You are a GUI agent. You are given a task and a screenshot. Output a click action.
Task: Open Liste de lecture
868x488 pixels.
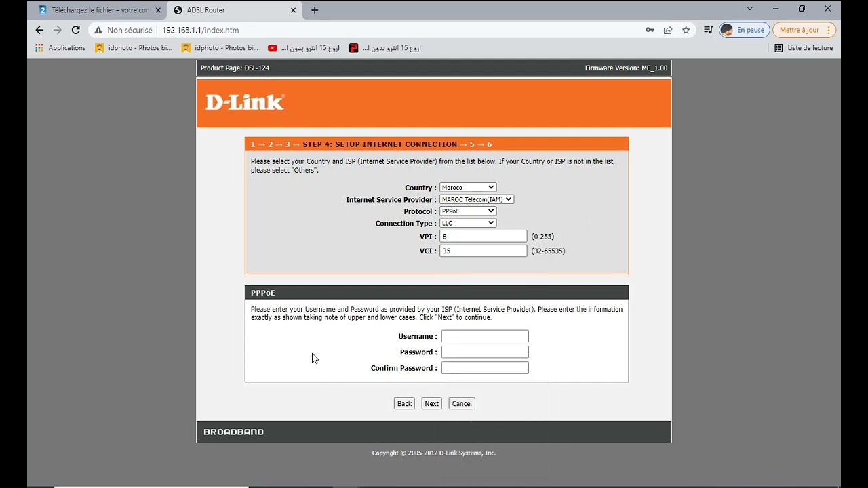tap(804, 48)
